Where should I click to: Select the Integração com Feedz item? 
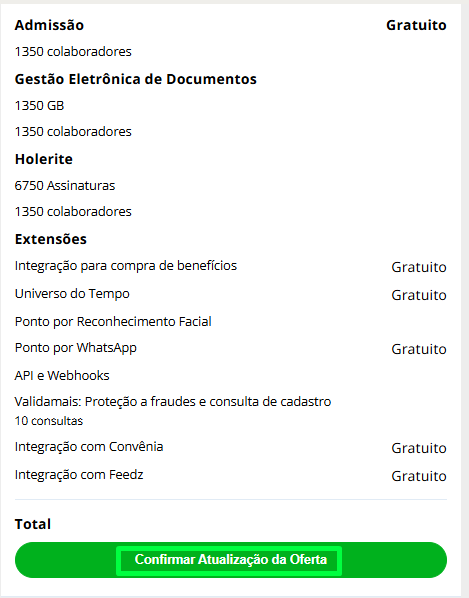click(79, 475)
